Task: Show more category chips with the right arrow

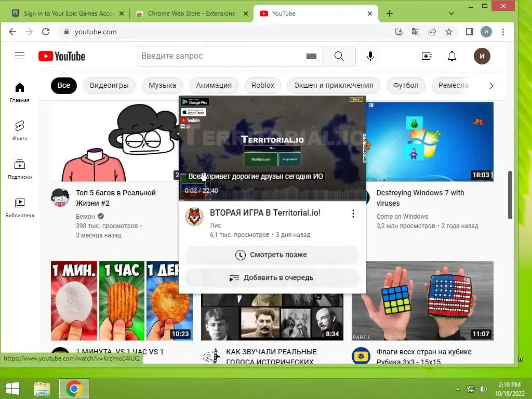Action: (x=491, y=86)
